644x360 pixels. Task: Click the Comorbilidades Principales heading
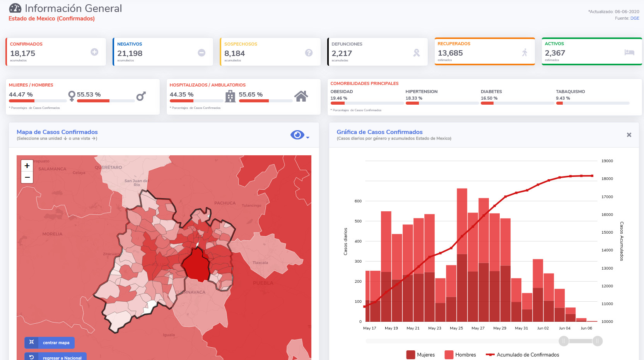click(x=364, y=83)
